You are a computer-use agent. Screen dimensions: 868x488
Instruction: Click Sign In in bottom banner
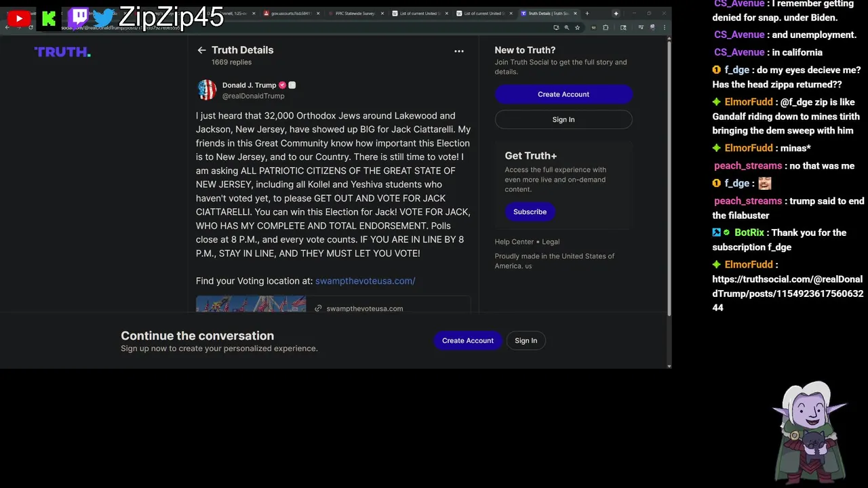click(526, 340)
